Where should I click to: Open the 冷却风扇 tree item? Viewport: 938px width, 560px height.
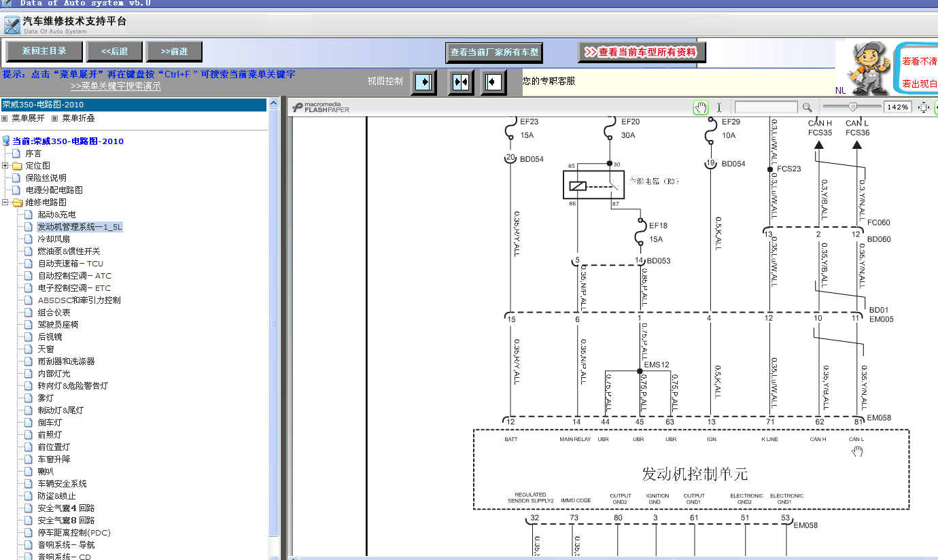click(54, 239)
